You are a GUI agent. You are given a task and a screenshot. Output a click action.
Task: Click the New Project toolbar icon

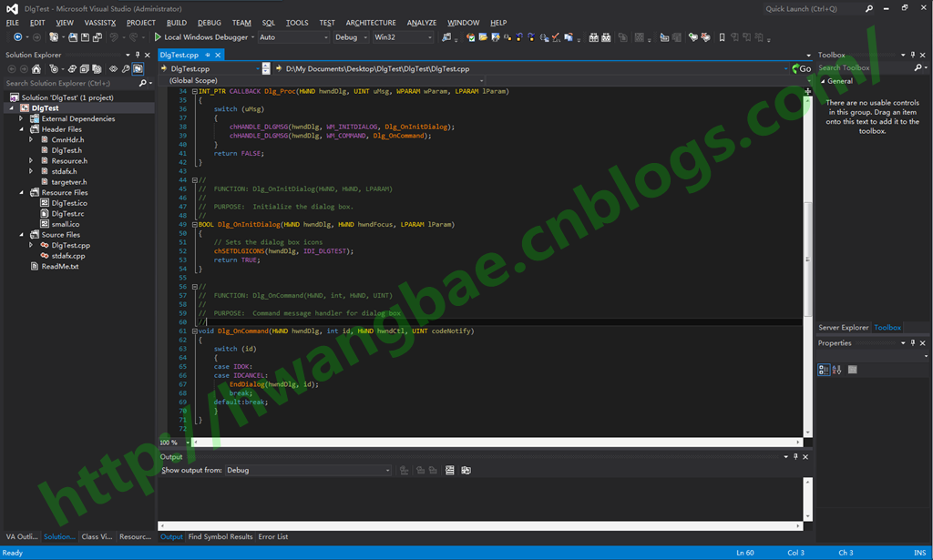click(52, 37)
